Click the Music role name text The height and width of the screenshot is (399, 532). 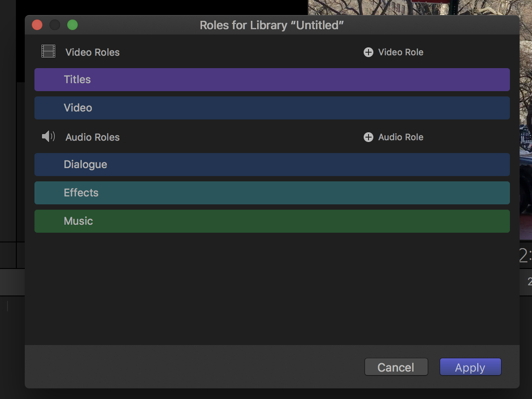[78, 221]
